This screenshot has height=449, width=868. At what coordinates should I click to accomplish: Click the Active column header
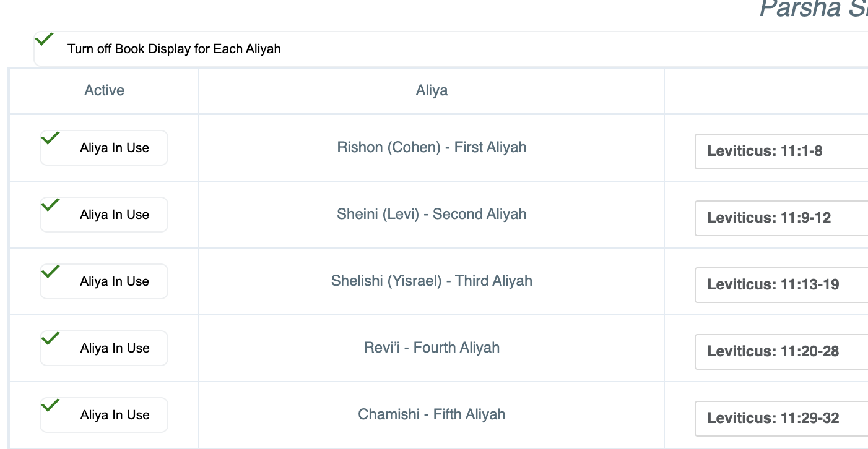pyautogui.click(x=104, y=90)
